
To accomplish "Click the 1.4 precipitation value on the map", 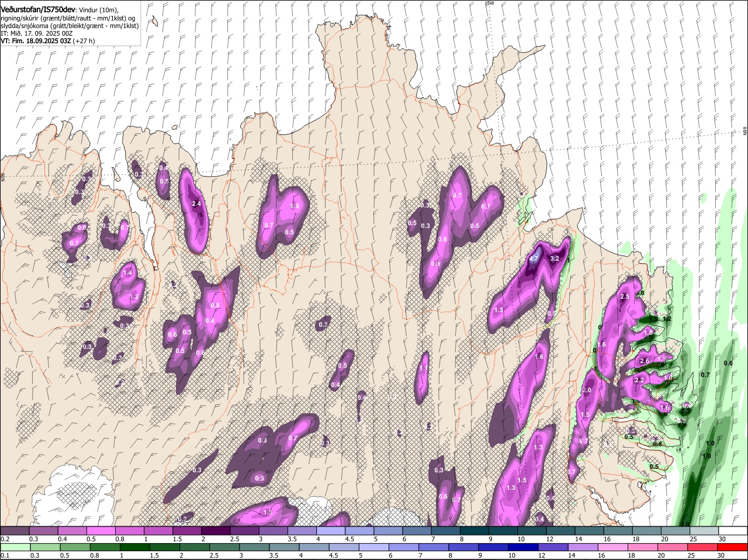I will [x=128, y=272].
